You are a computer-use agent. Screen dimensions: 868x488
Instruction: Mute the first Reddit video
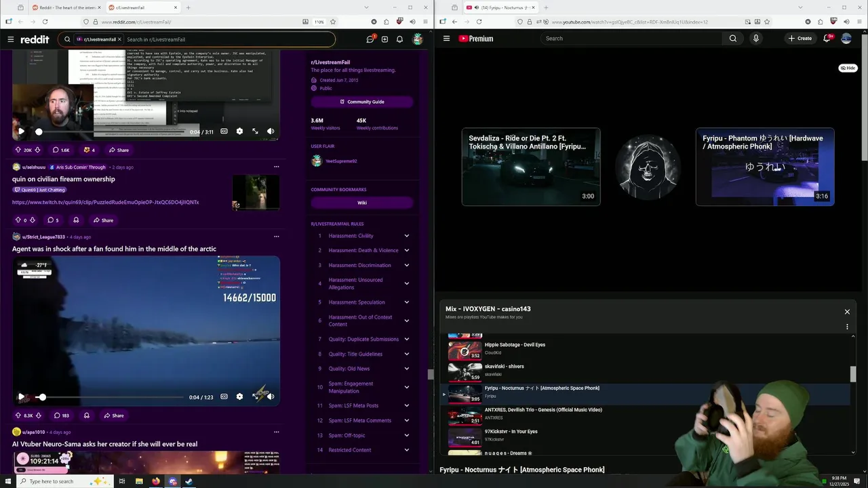pyautogui.click(x=271, y=131)
